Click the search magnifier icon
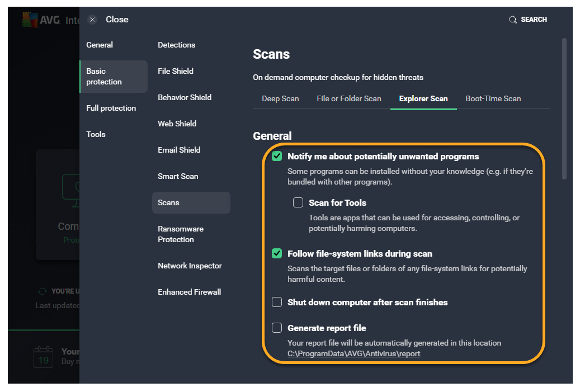Screen dimensions: 580x392 (512, 20)
